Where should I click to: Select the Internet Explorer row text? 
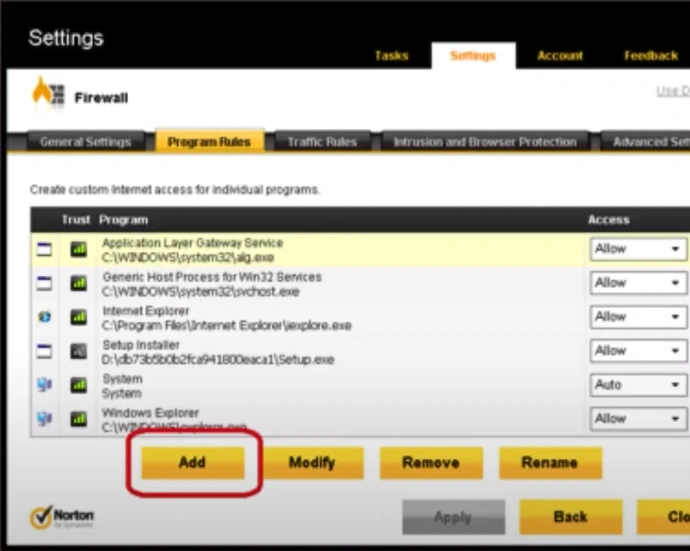click(x=146, y=311)
